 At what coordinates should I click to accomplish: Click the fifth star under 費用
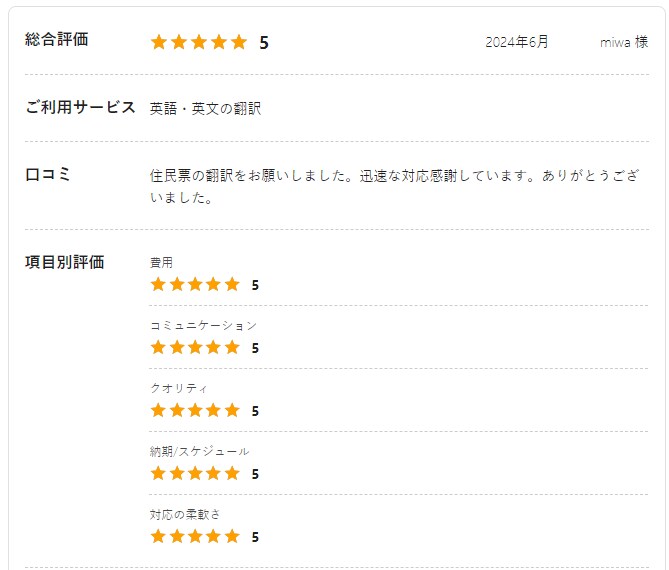pyautogui.click(x=232, y=284)
